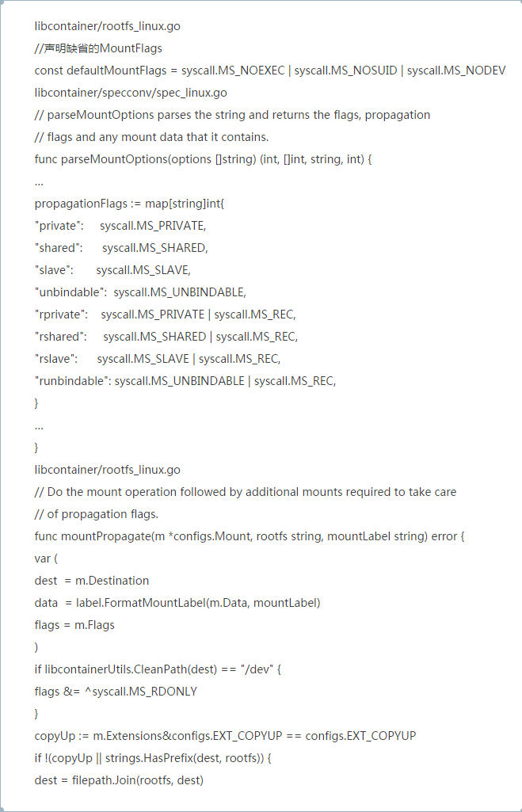Click the const defaultMountFlags declaration line

(x=269, y=71)
